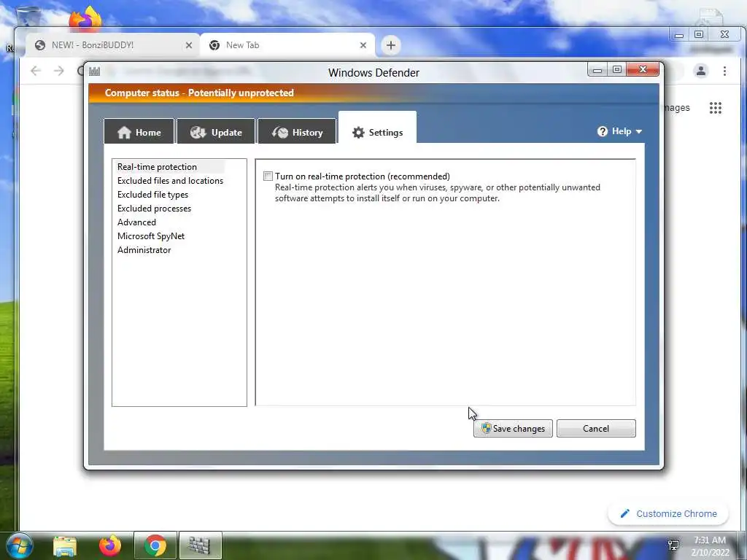Expand the Help dropdown arrow
This screenshot has width=747, height=560.
(x=639, y=131)
